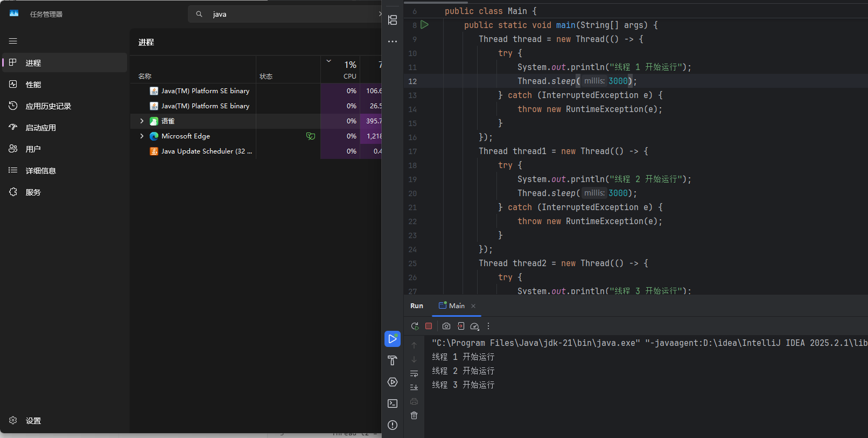Viewport: 868px width, 438px height.
Task: Expand the Microsoft Edge process group
Action: [142, 136]
